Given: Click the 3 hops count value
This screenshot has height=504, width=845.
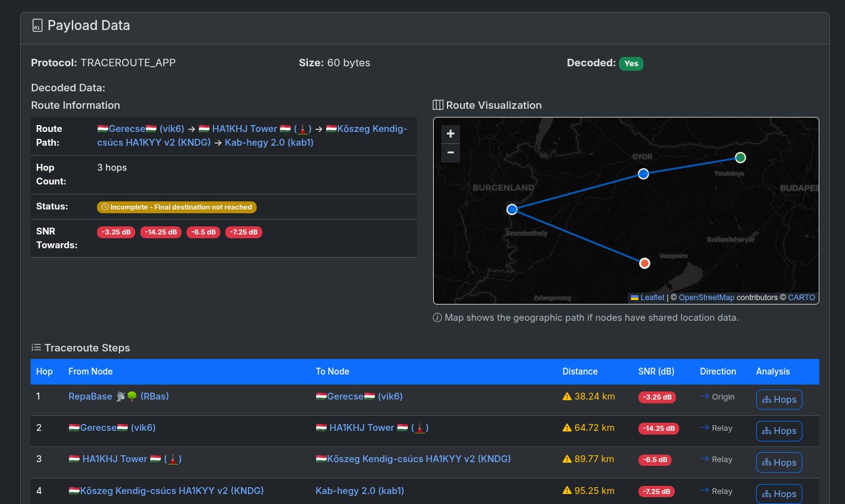Looking at the screenshot, I should click(112, 168).
